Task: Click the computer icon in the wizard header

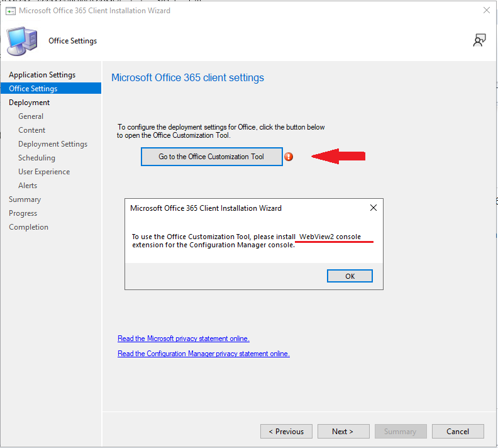Action: (x=22, y=42)
